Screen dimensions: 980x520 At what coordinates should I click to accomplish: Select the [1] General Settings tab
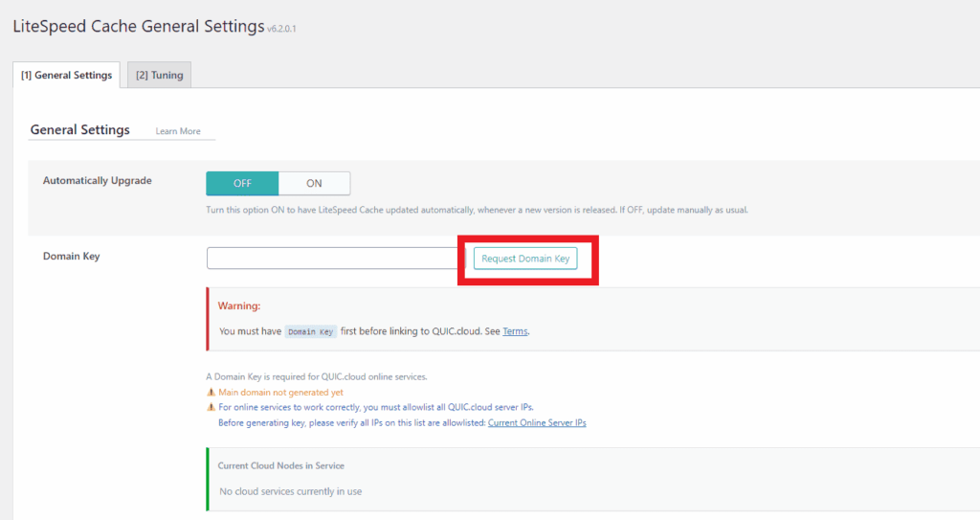(66, 75)
